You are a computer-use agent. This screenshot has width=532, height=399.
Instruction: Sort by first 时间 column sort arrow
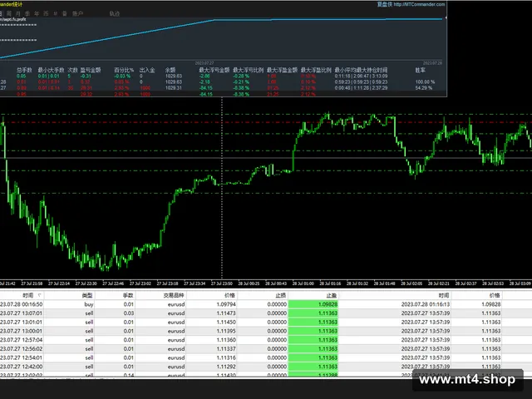[39, 295]
